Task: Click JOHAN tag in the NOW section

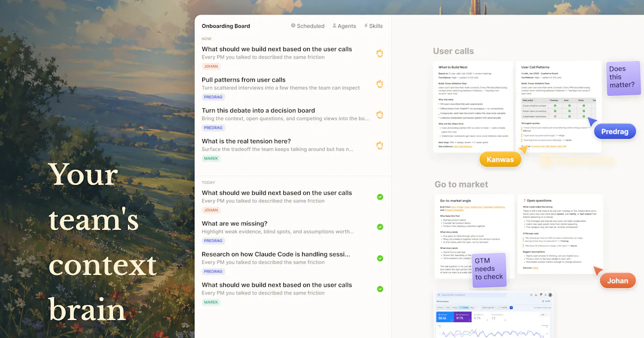Action: (x=211, y=67)
